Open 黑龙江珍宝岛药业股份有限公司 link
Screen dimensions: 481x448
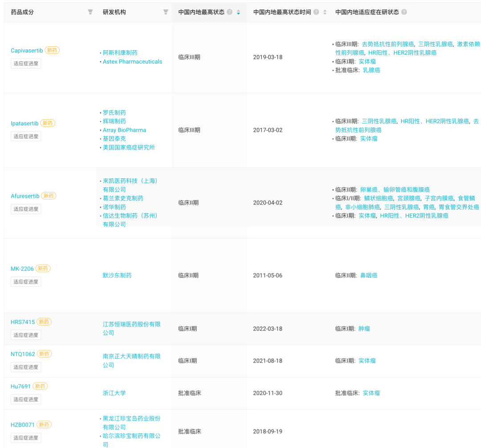coord(131,423)
